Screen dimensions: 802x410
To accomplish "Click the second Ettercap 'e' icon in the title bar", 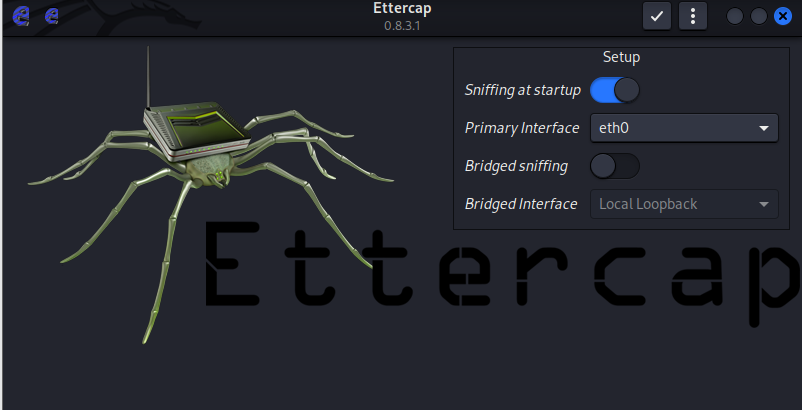I will (x=52, y=16).
